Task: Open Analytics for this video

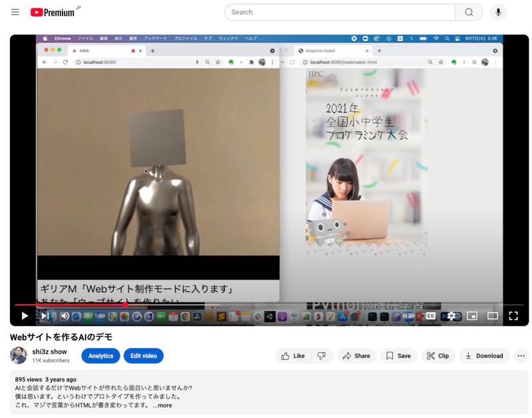Action: pos(100,356)
